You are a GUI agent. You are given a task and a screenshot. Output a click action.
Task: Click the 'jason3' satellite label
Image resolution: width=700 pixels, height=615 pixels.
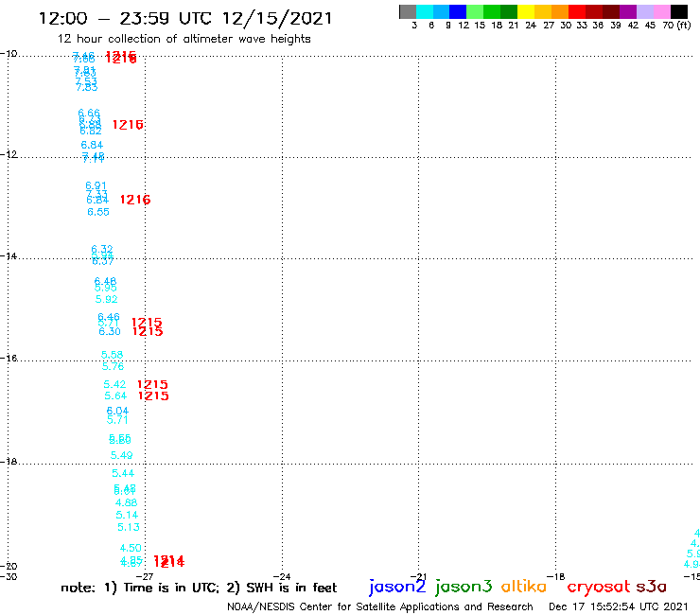(x=464, y=587)
